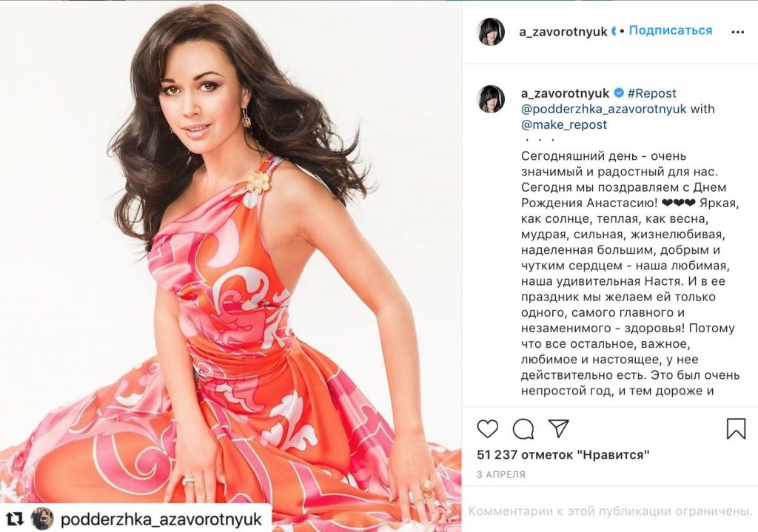Viewport: 758px width, 532px height.
Task: Share post via paper plane icon
Action: (x=558, y=428)
